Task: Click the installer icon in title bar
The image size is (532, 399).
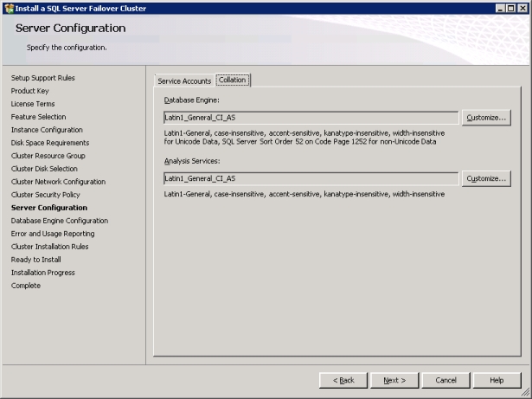Action: (9, 8)
